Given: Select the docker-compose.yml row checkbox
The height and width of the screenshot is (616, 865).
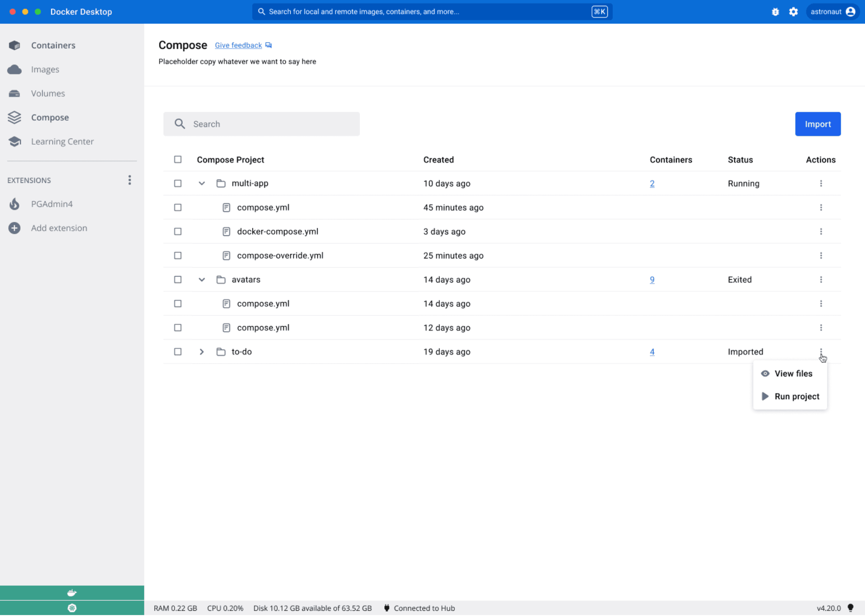Looking at the screenshot, I should tap(178, 232).
